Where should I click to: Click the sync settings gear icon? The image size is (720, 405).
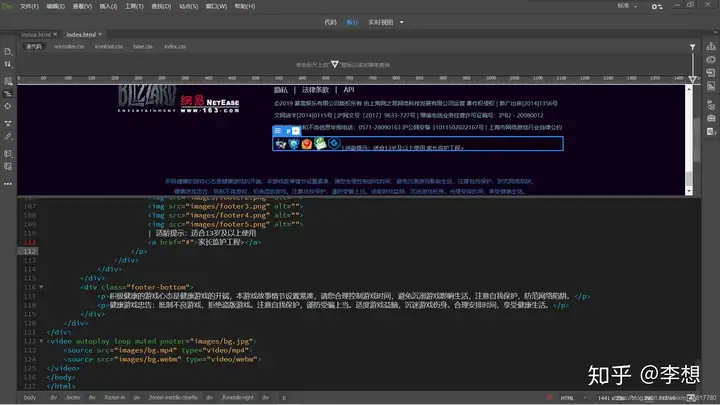657,6
